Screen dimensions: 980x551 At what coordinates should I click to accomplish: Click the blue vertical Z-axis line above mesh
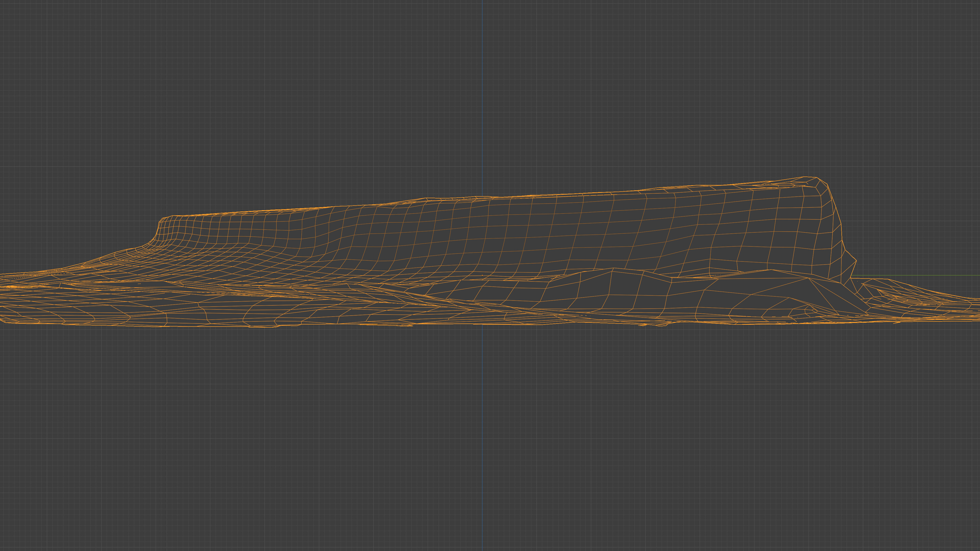[x=482, y=95]
